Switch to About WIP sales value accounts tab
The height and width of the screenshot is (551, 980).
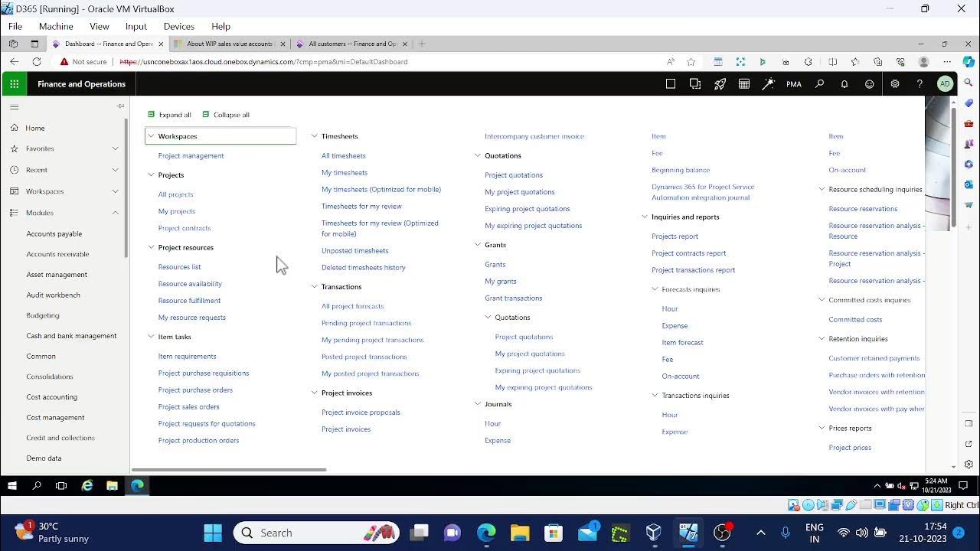(x=229, y=44)
